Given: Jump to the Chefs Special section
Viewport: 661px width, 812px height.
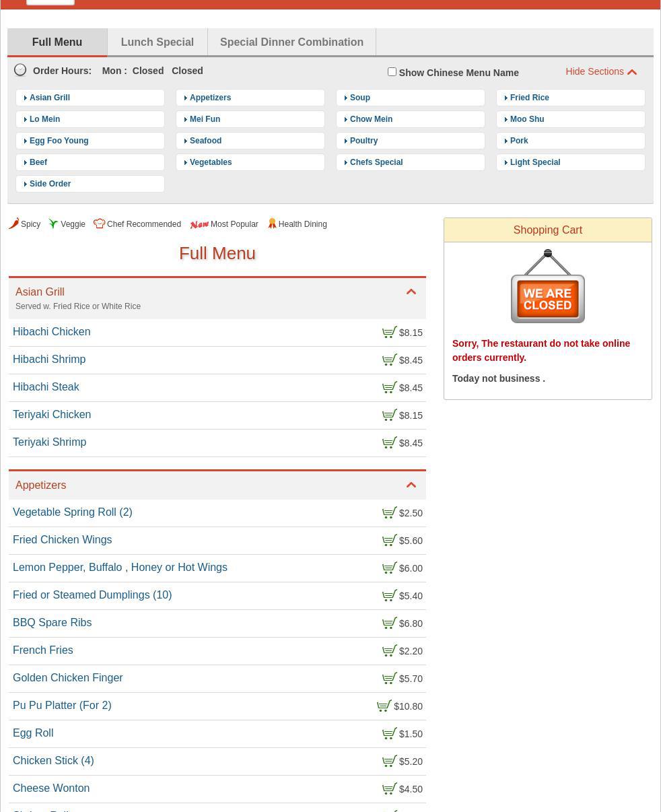Looking at the screenshot, I should (x=376, y=162).
